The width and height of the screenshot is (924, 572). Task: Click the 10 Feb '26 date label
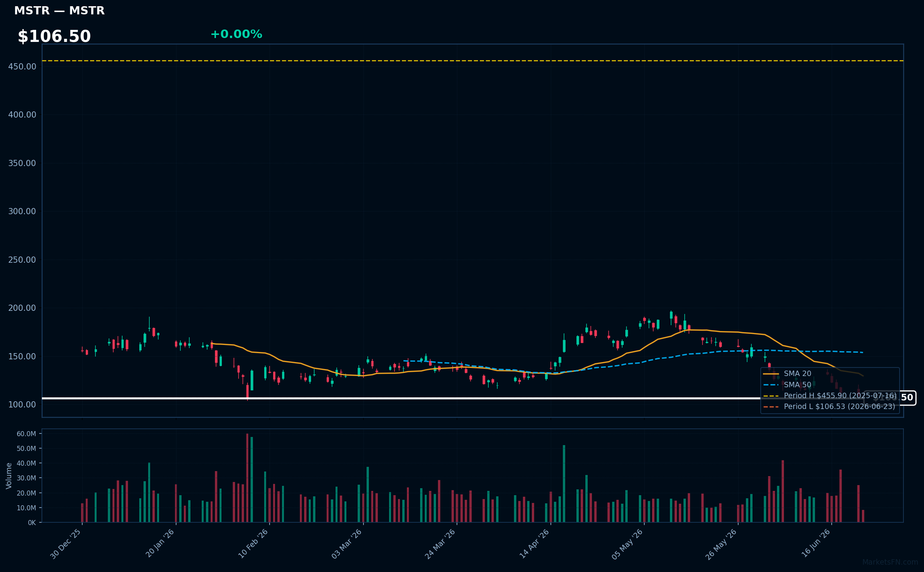253,544
